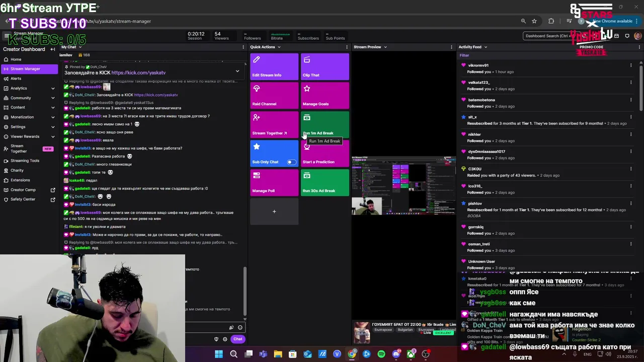The height and width of the screenshot is (362, 644).
Task: Open the Start a Prediction tile
Action: 325,154
